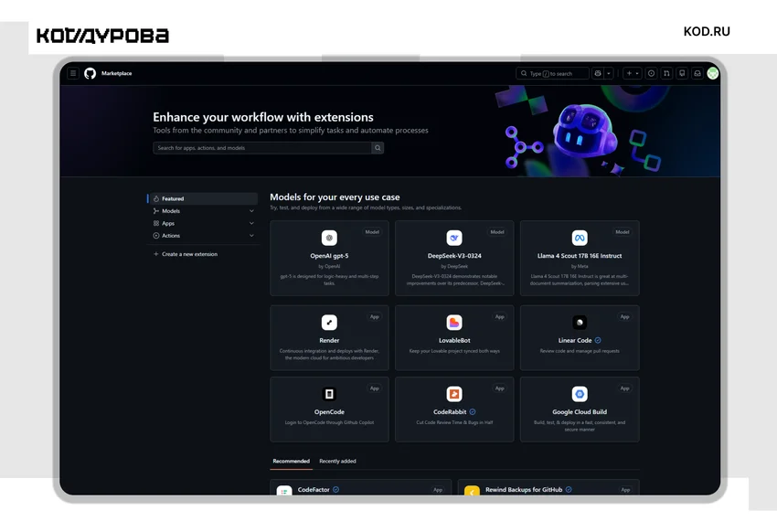Click the 'Search for apps, actions, and models' field
Image resolution: width=777 pixels, height=532 pixels.
pyautogui.click(x=262, y=147)
